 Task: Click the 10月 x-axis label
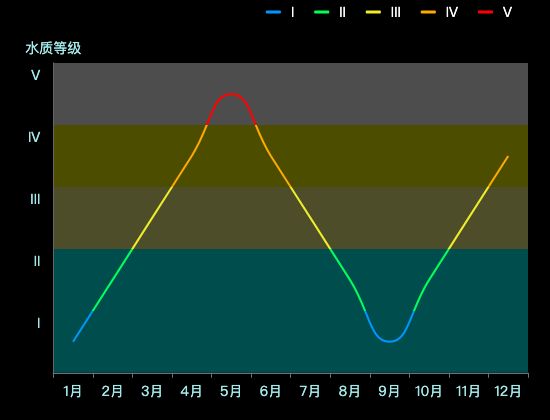coord(429,391)
